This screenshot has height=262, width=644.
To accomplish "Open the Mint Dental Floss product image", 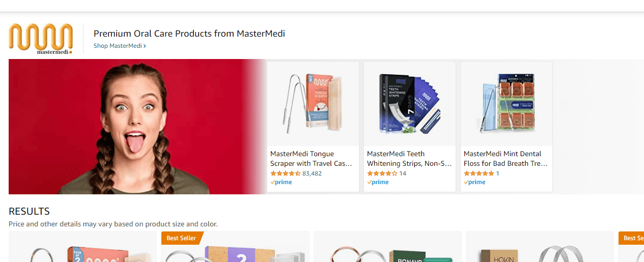I will tap(507, 104).
